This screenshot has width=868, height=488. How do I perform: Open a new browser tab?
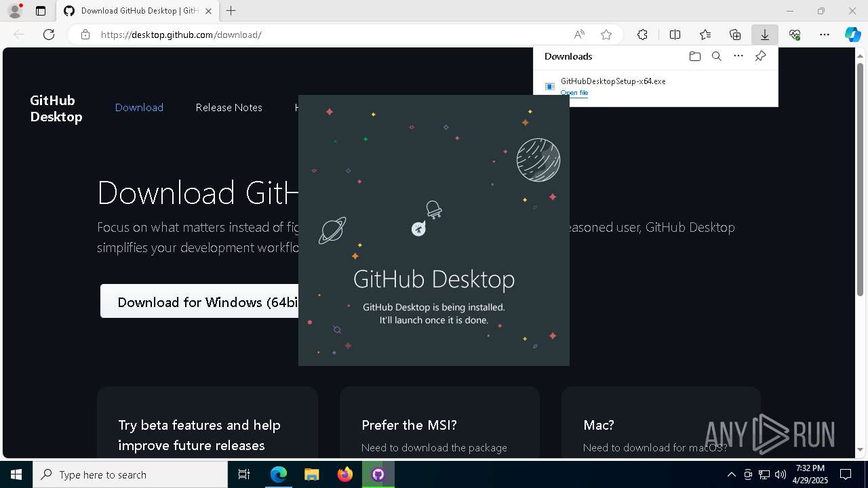tap(231, 11)
